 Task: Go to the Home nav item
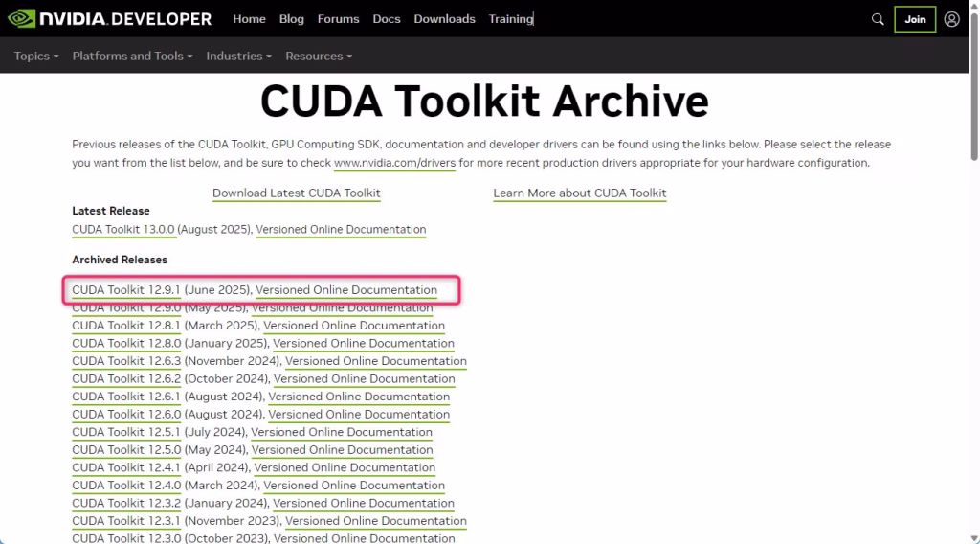tap(249, 19)
